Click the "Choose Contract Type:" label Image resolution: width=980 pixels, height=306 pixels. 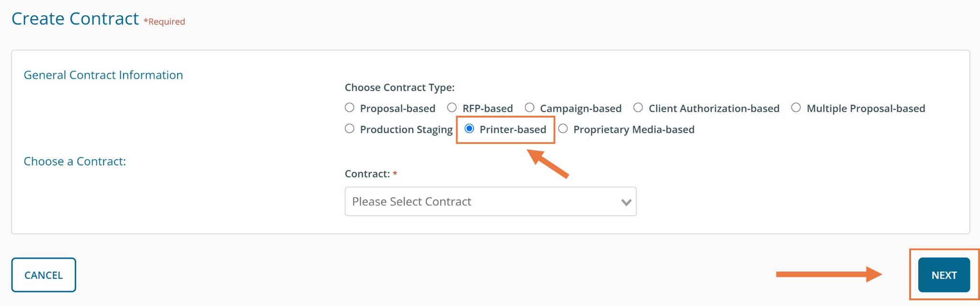(x=400, y=87)
